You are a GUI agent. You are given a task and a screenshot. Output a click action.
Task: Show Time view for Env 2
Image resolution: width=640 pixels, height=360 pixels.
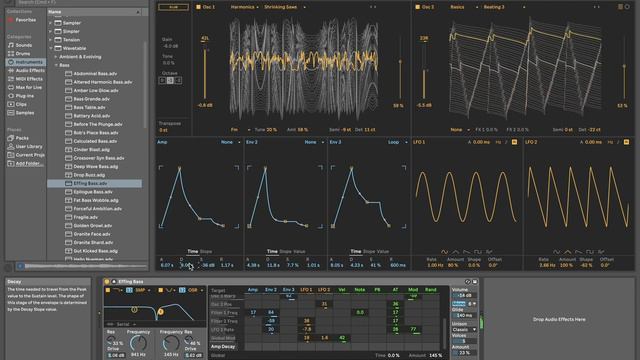pos(272,251)
